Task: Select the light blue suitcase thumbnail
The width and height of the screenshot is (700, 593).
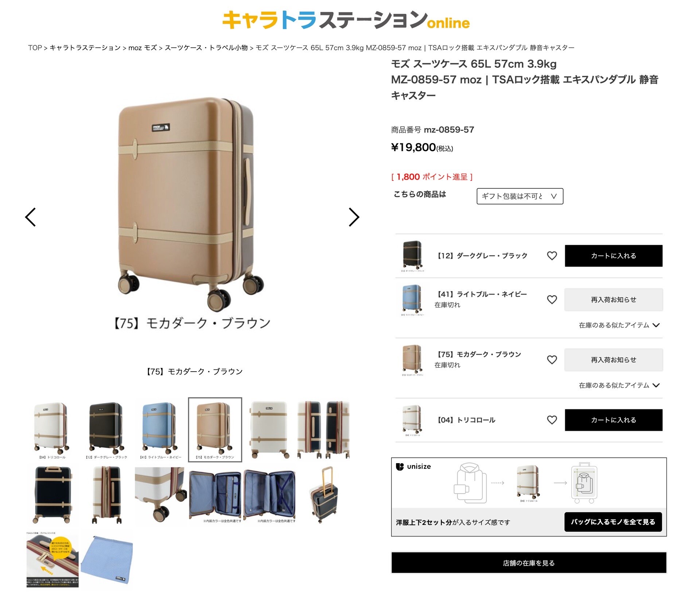Action: (160, 430)
